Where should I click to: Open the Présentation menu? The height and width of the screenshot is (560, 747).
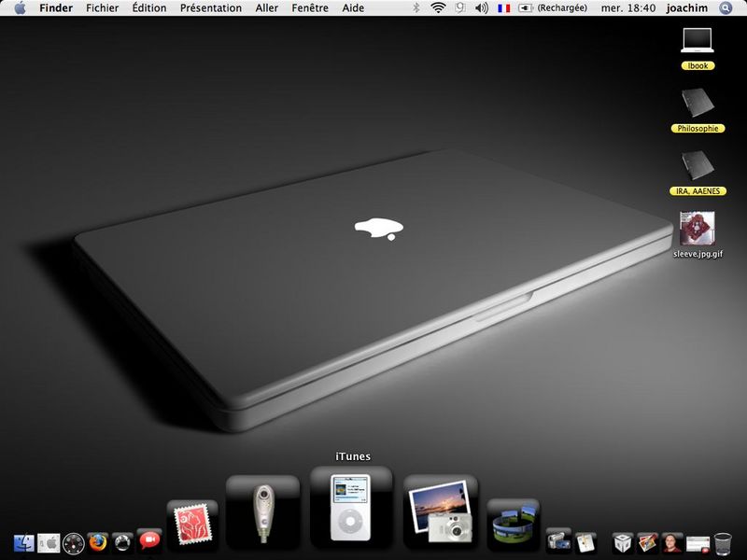pos(211,8)
